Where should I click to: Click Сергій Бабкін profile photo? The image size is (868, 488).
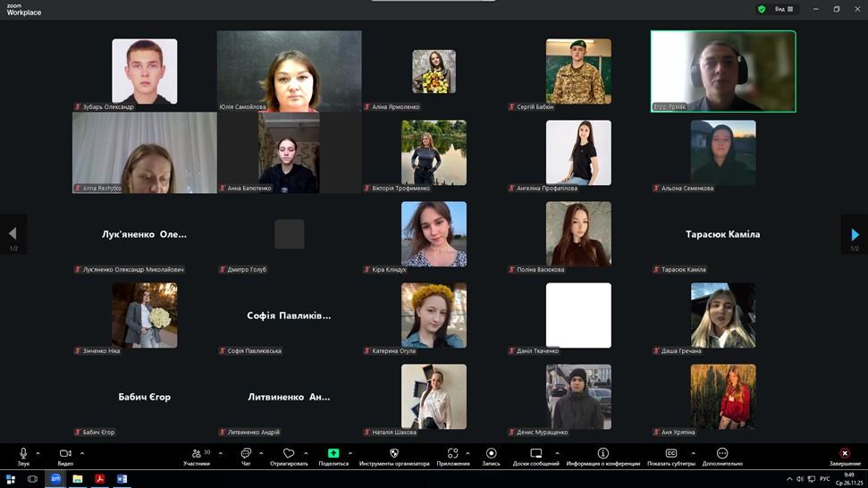pos(578,71)
